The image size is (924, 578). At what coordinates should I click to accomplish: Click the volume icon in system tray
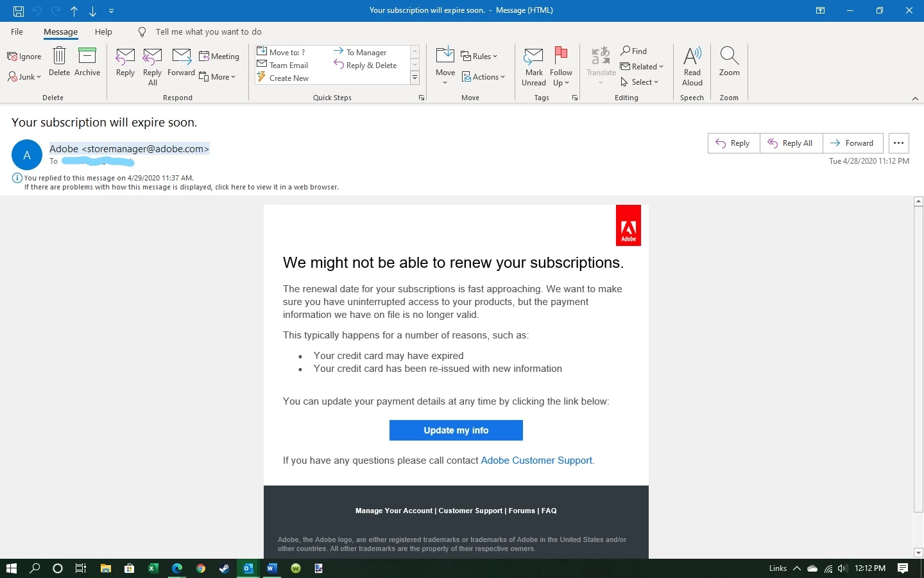pyautogui.click(x=843, y=568)
